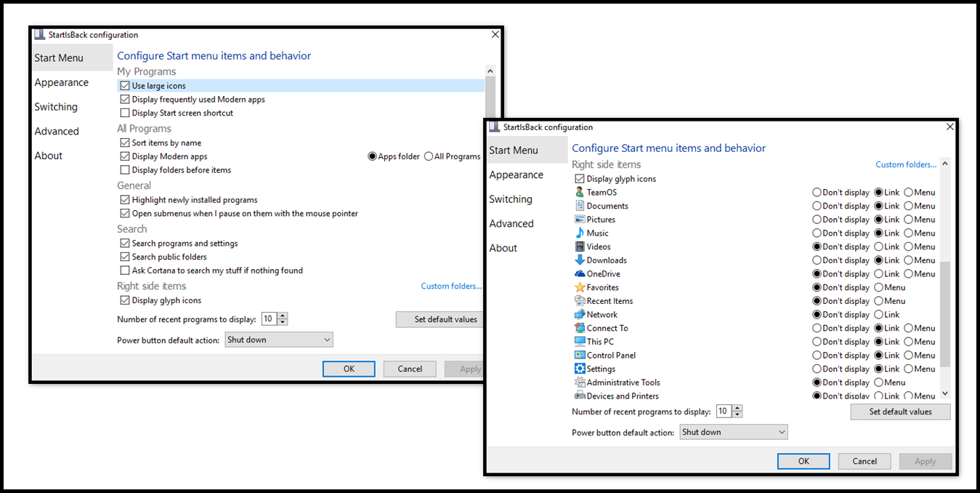Click the Downloads arrow icon
Screen dimensions: 980x493
click(x=580, y=260)
